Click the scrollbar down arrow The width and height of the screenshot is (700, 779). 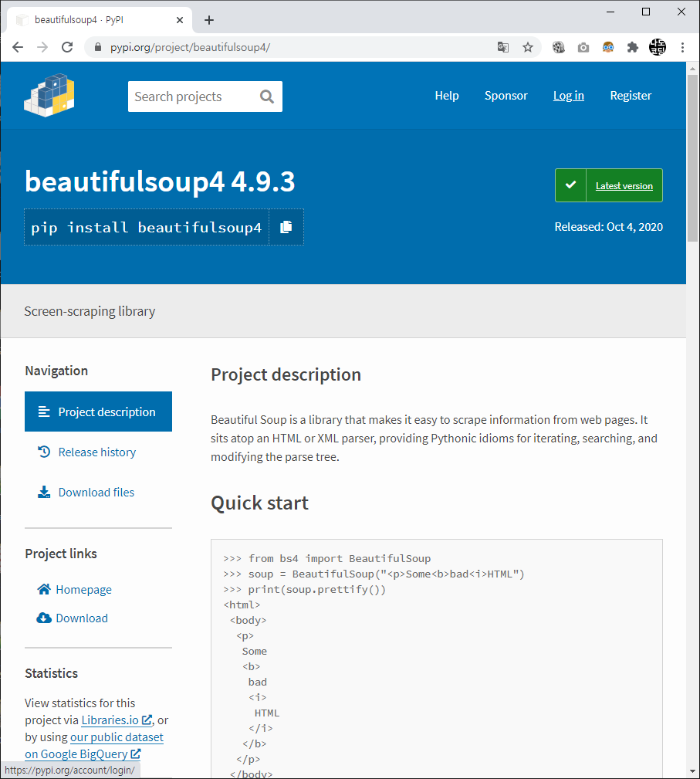click(x=692, y=772)
